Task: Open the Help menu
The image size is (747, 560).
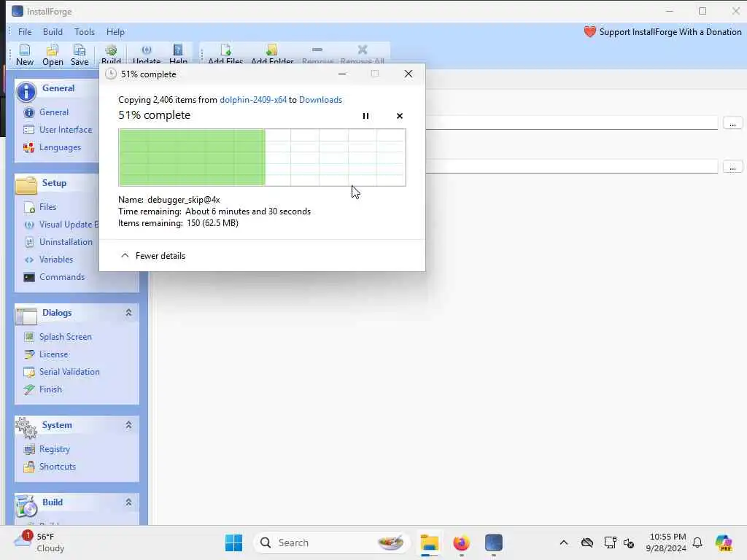Action: point(115,32)
